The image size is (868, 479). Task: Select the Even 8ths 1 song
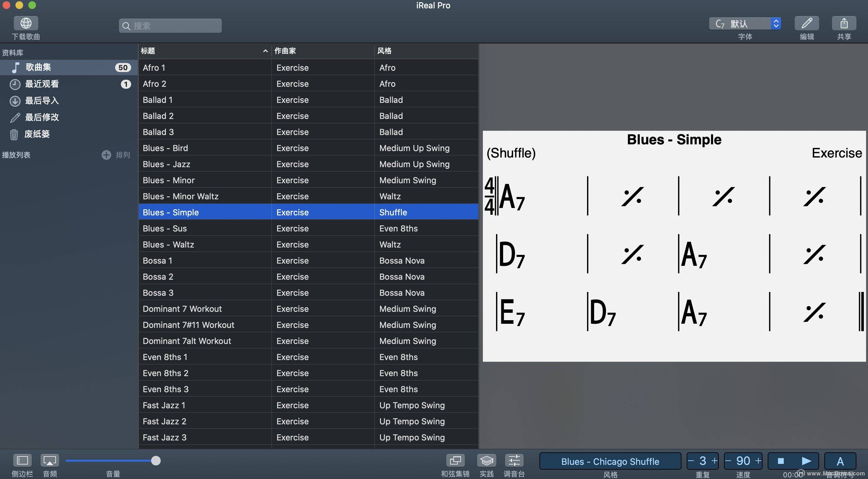click(x=308, y=357)
